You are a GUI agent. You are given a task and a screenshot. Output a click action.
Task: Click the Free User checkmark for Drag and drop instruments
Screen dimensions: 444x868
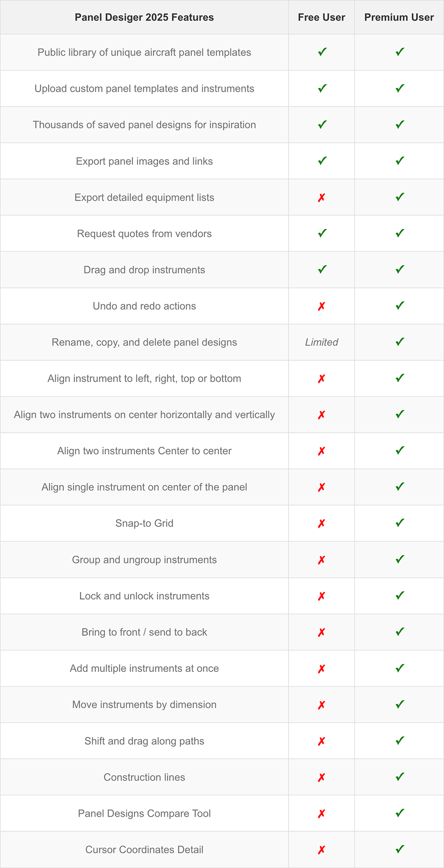pyautogui.click(x=322, y=269)
